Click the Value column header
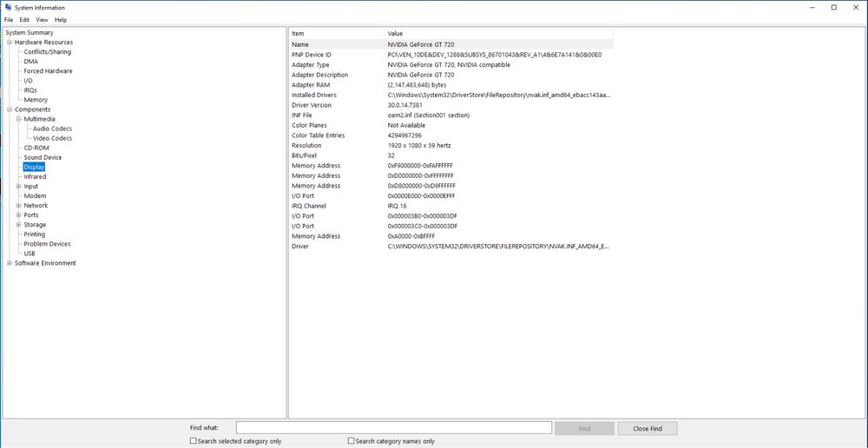 (499, 34)
